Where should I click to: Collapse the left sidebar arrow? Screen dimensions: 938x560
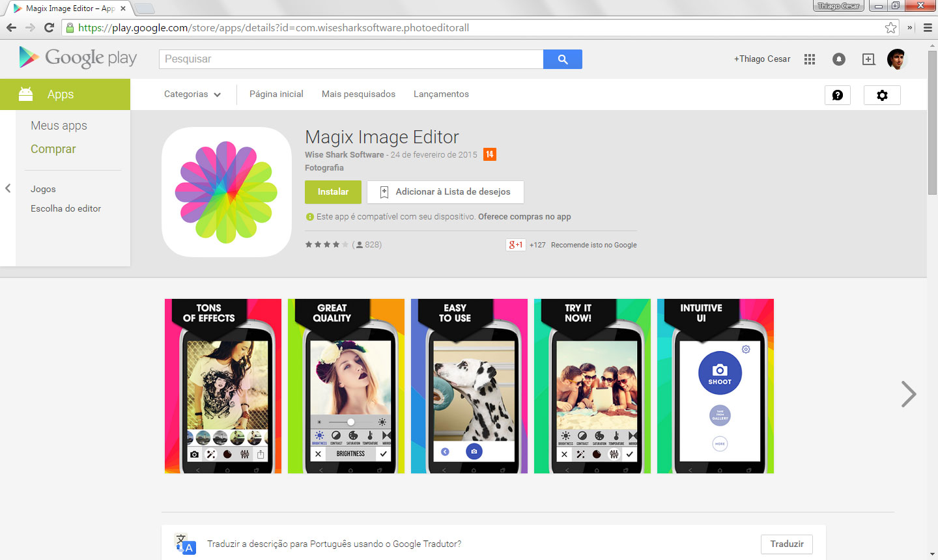(x=8, y=188)
